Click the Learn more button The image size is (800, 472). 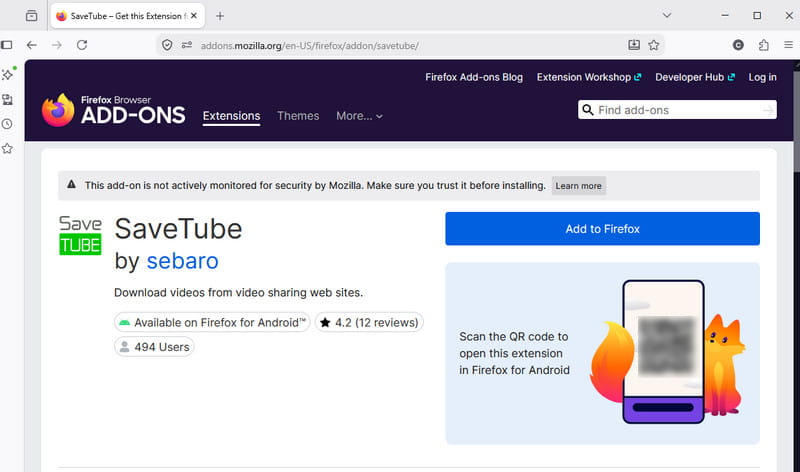coord(579,186)
